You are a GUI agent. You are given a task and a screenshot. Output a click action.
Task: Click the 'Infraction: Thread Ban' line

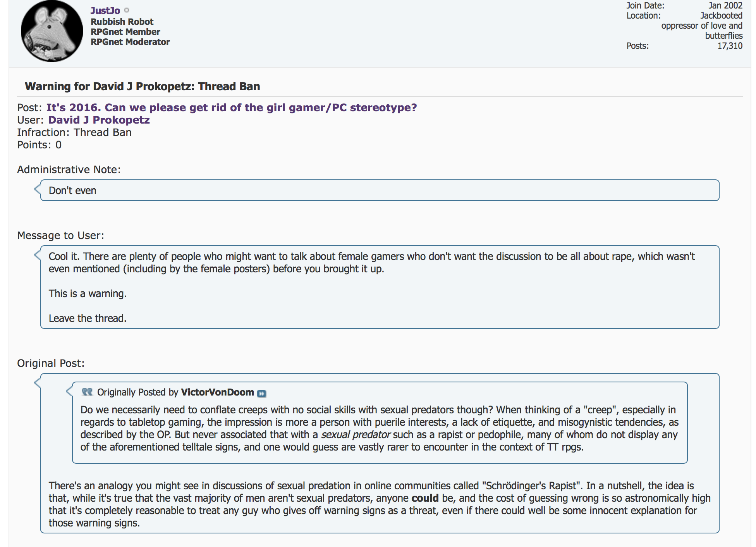click(74, 132)
